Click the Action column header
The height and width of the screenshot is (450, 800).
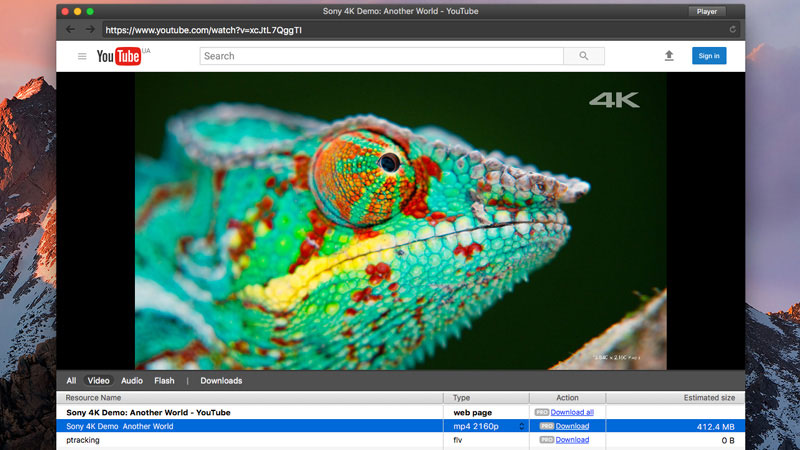tap(567, 397)
